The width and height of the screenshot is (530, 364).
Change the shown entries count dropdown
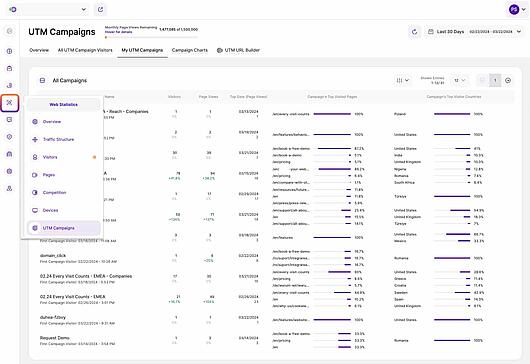[x=460, y=80]
